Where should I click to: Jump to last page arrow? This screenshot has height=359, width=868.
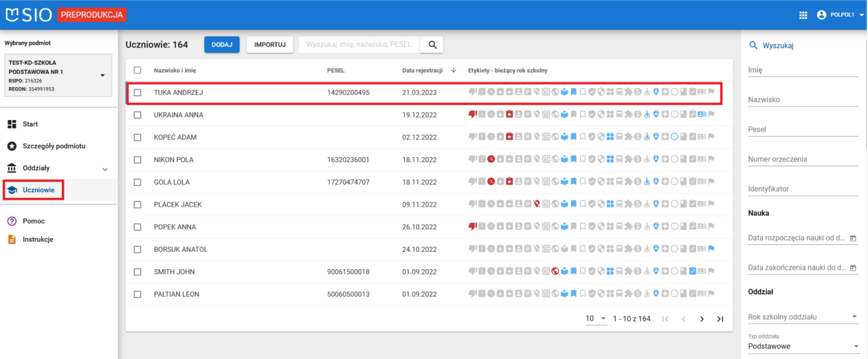720,319
